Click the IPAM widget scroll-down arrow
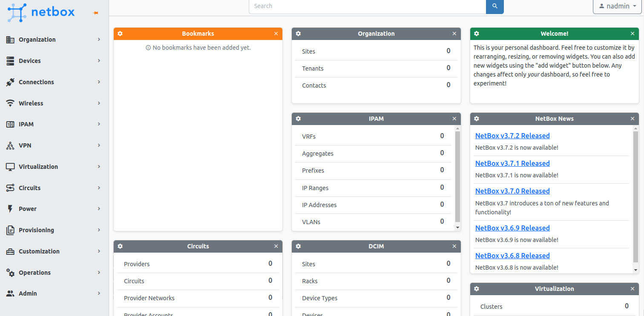 (457, 228)
